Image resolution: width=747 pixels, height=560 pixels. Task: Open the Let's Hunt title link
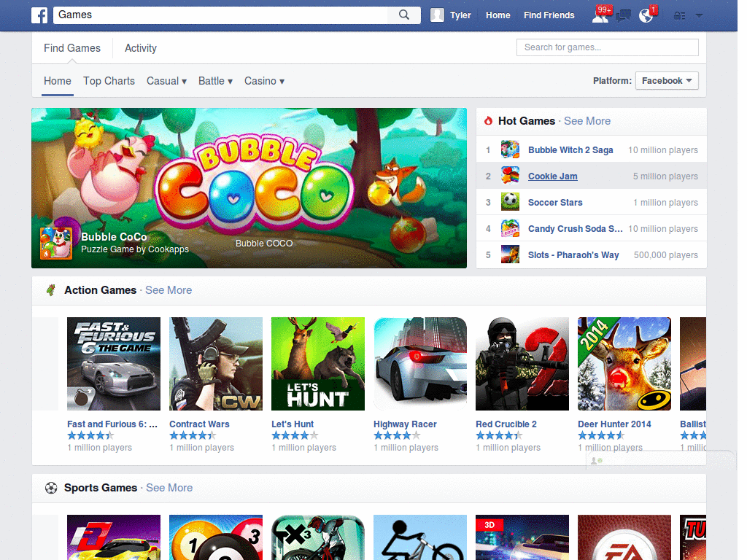(293, 424)
